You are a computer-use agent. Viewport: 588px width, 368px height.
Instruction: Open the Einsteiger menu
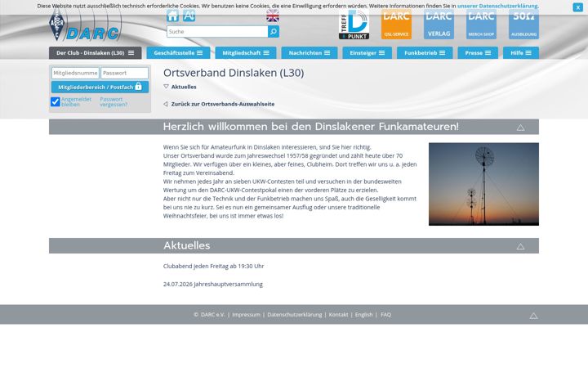pos(367,53)
